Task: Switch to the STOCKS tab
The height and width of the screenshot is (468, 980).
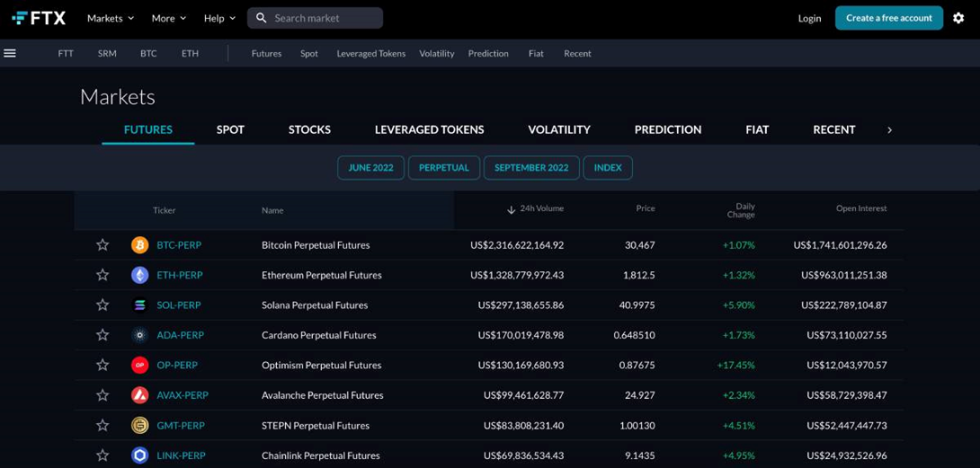Action: tap(309, 130)
